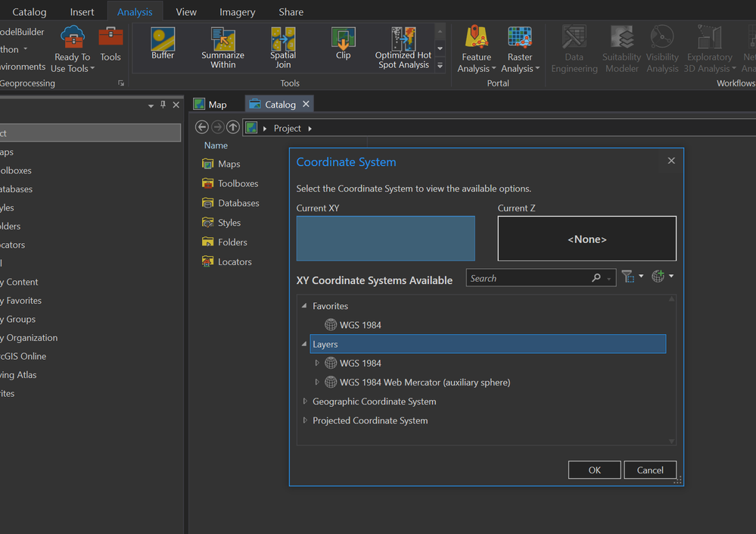The width and height of the screenshot is (756, 534).
Task: Cancel the Coordinate System dialog
Action: pyautogui.click(x=649, y=470)
